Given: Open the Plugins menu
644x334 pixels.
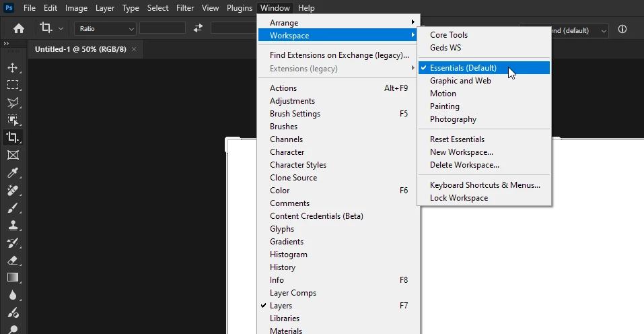Looking at the screenshot, I should click(240, 8).
